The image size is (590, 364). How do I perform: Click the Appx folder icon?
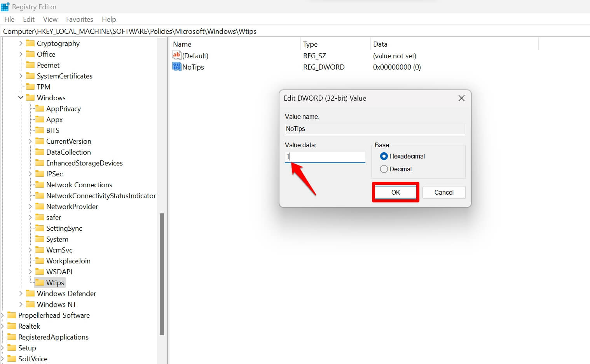point(40,119)
